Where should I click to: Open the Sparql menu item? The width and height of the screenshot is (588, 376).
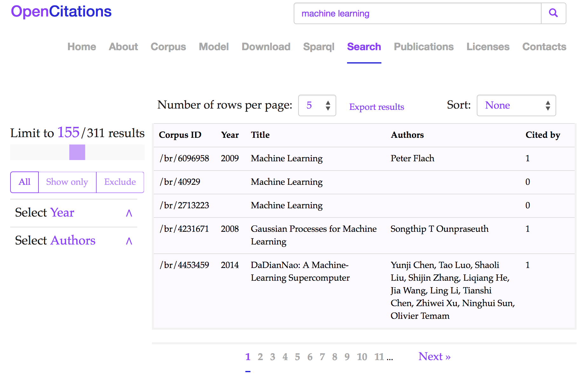pyautogui.click(x=319, y=47)
